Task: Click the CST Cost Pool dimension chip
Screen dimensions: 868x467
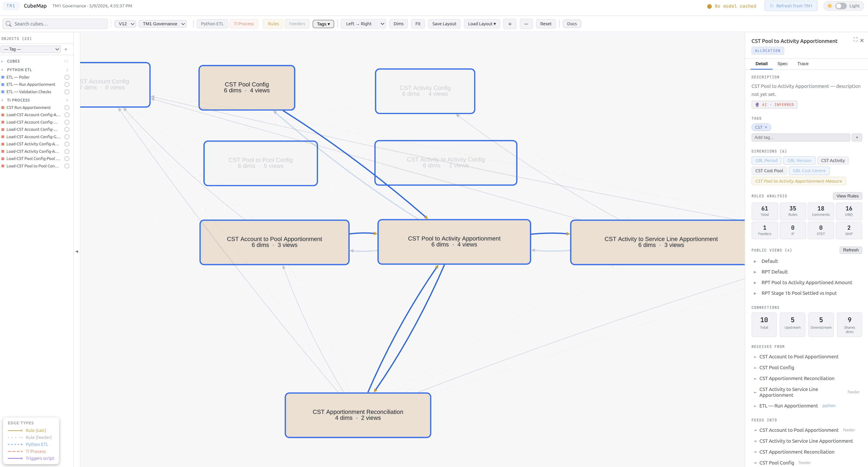Action: (769, 171)
